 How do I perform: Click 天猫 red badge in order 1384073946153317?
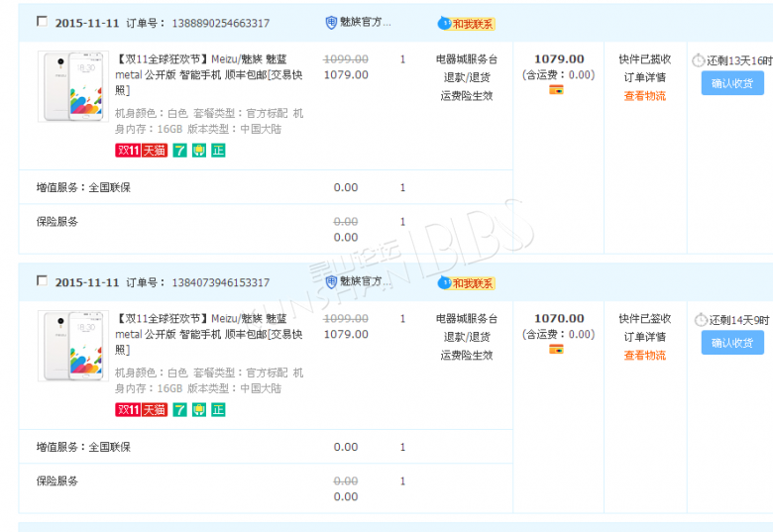[155, 410]
